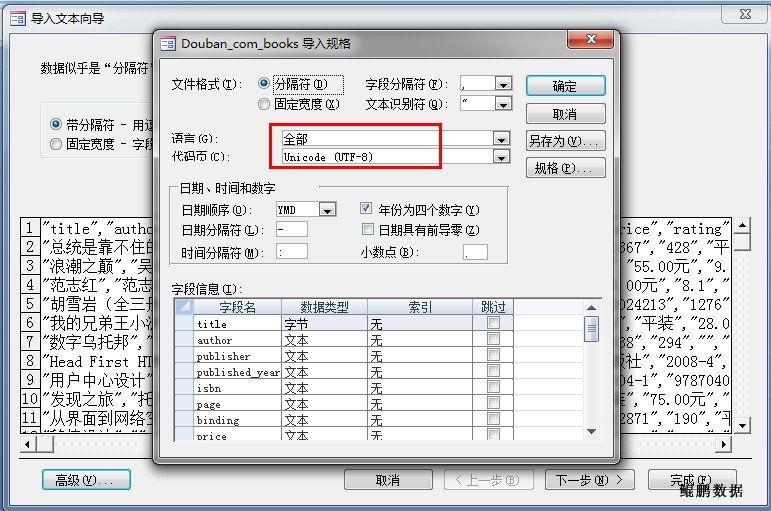Click the 数据类型 column header
Viewport: 771px width, 511px height.
click(324, 307)
